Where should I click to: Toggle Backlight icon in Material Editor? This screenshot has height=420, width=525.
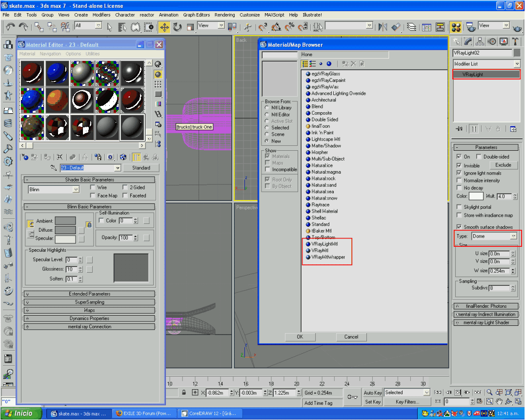(x=158, y=74)
